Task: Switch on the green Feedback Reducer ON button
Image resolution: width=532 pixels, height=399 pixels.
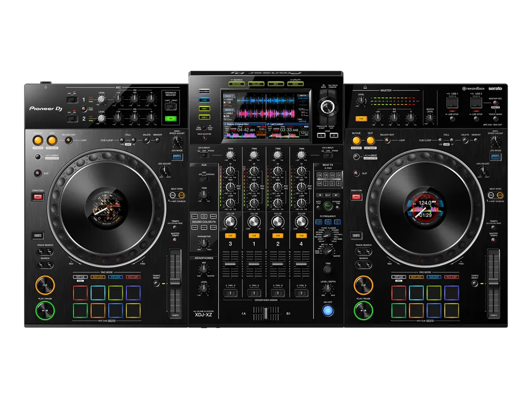Action: [170, 118]
